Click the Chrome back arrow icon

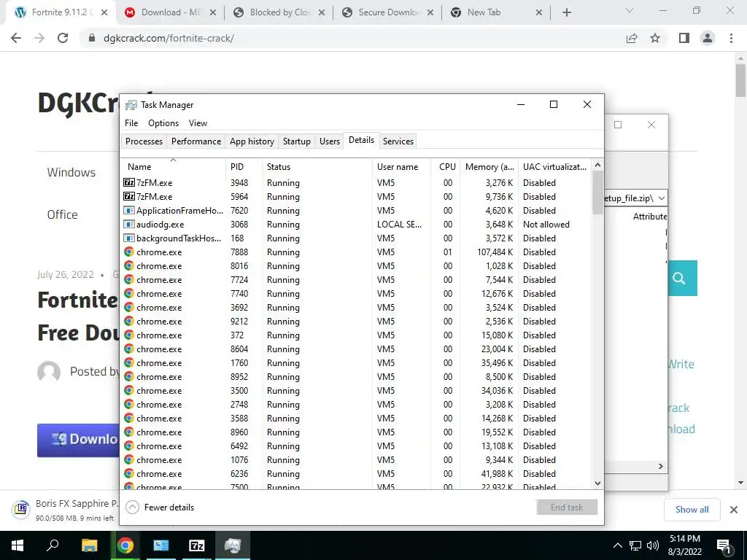click(x=16, y=38)
